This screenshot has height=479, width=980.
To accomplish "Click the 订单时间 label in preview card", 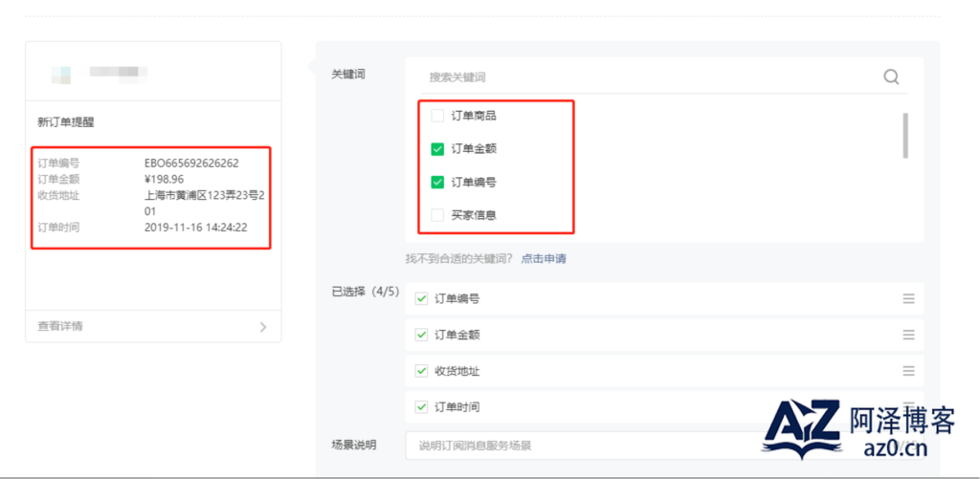I will click(x=58, y=228).
